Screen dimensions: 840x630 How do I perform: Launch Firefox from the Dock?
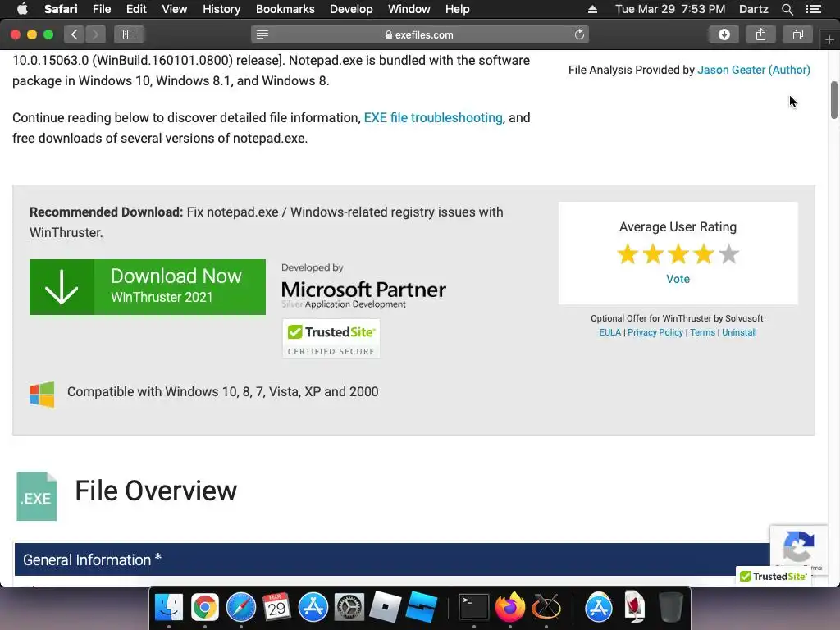point(510,608)
